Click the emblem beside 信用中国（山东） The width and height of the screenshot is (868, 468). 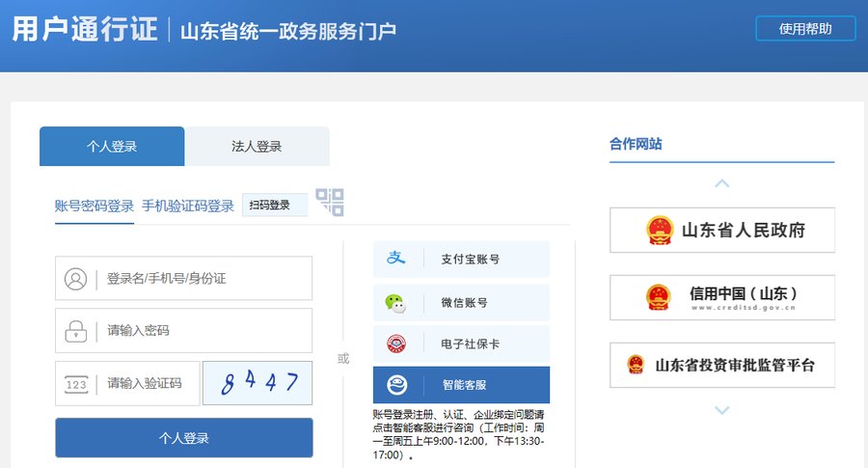pos(658,297)
